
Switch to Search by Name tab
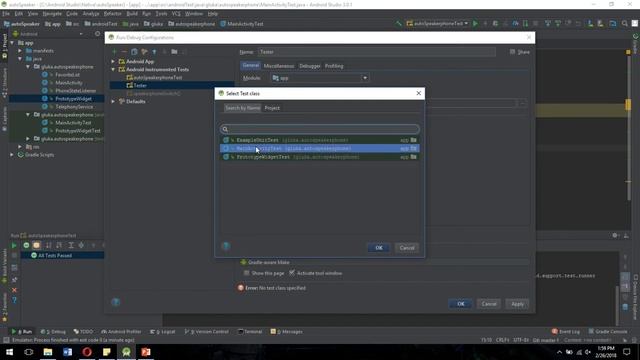click(x=242, y=108)
